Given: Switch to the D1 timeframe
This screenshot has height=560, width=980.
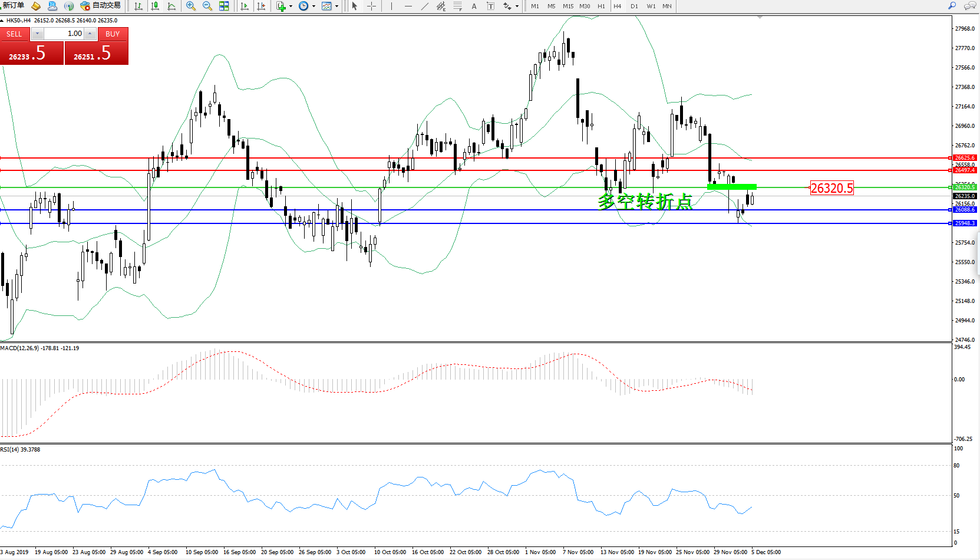Looking at the screenshot, I should [x=634, y=6].
